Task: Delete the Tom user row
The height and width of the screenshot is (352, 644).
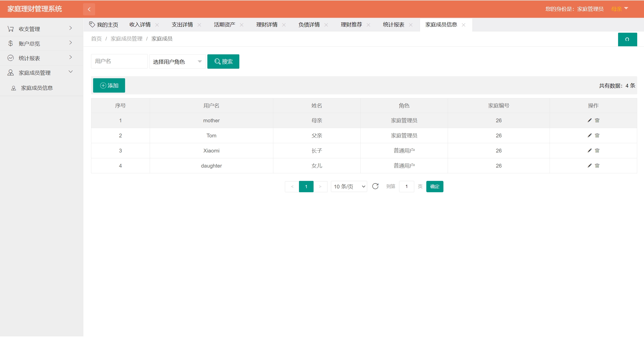Action: point(597,135)
